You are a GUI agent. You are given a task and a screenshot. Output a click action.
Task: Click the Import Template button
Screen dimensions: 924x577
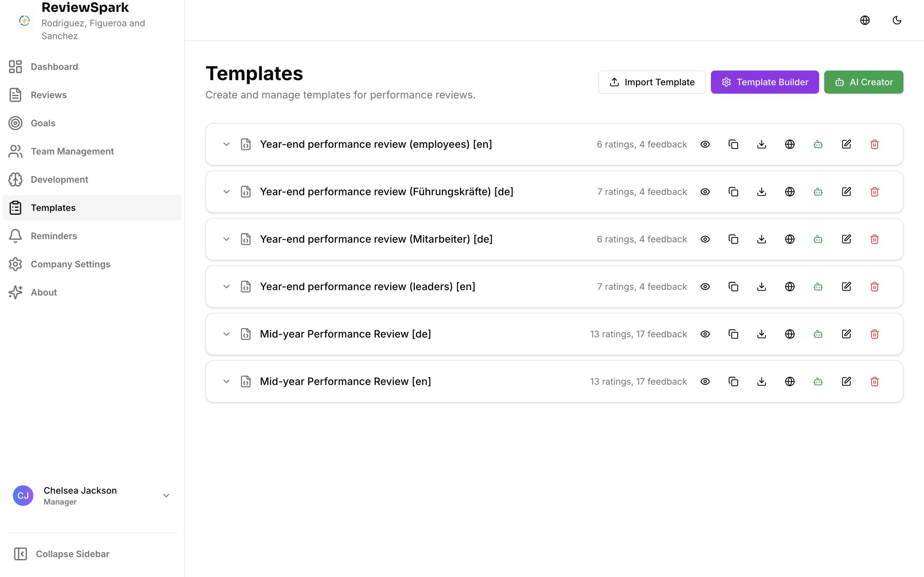[652, 82]
